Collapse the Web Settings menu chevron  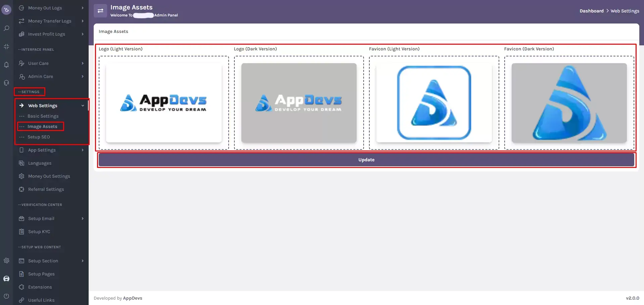pyautogui.click(x=83, y=105)
